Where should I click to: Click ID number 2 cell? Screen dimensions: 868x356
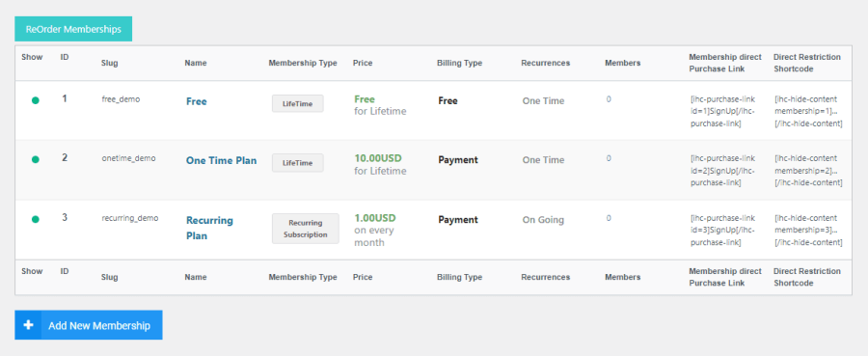pos(65,158)
